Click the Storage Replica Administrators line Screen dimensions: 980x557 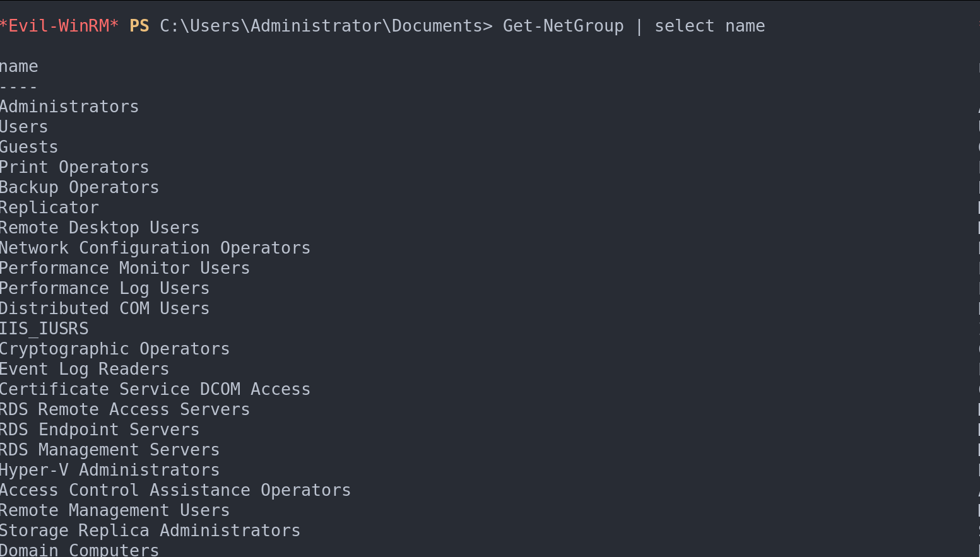click(x=150, y=531)
